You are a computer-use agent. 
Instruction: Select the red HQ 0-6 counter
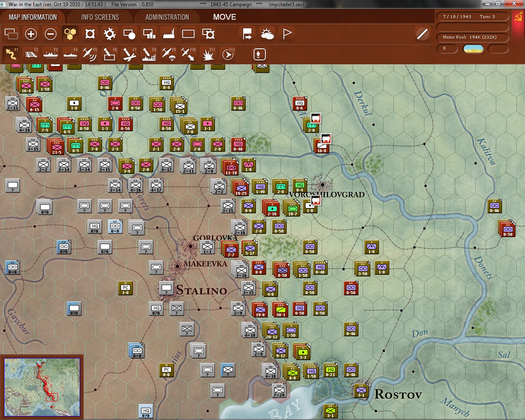pyautogui.click(x=299, y=104)
